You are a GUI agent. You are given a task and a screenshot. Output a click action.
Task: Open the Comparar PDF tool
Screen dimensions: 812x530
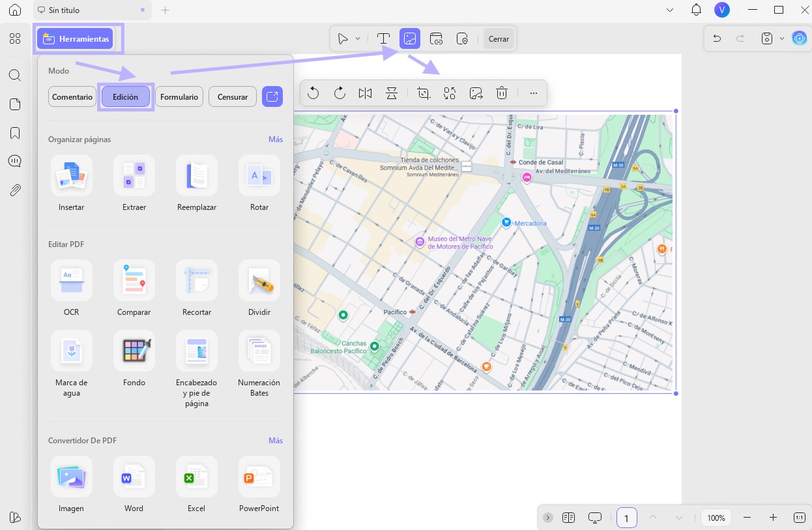(134, 287)
